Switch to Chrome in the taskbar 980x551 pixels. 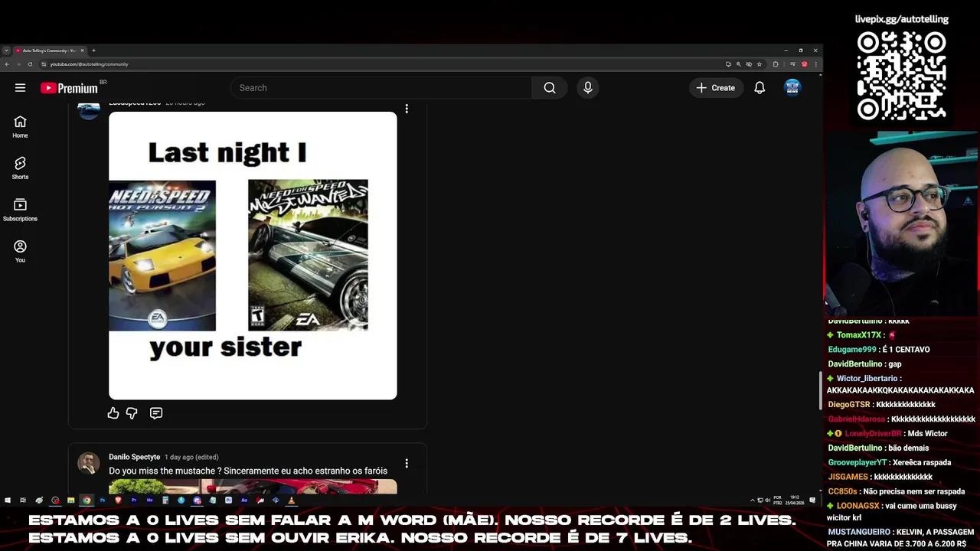click(87, 500)
